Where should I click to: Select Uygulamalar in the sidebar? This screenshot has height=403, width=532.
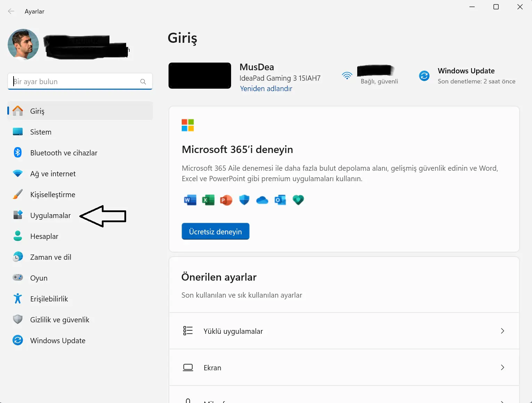click(80, 215)
